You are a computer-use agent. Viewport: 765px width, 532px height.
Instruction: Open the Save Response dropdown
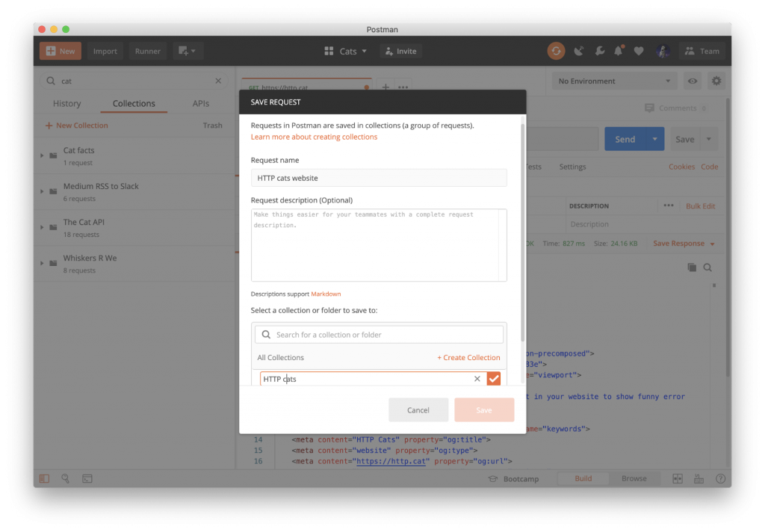pos(684,244)
